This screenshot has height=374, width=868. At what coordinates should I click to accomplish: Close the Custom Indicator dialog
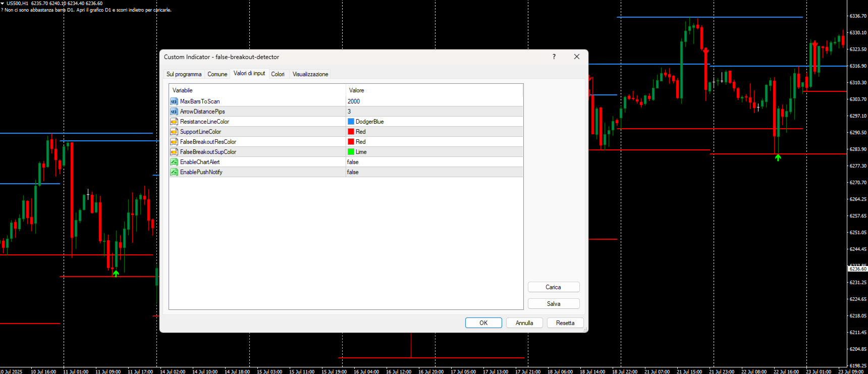577,57
